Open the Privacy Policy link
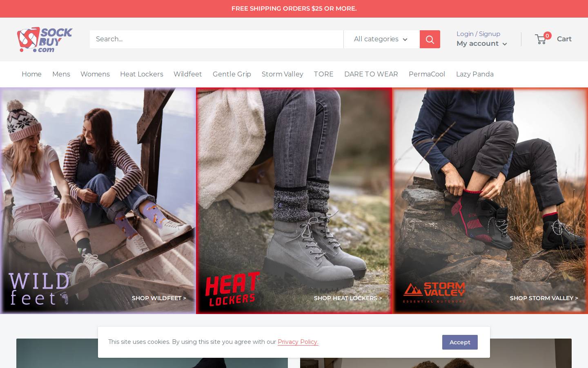Screen dimensions: 588x368 click(x=298, y=342)
